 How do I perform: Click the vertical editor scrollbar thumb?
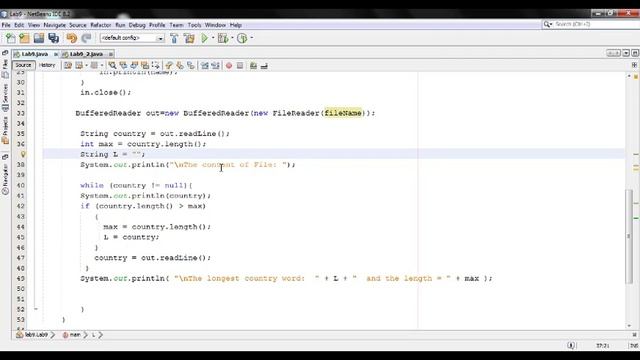(x=629, y=236)
